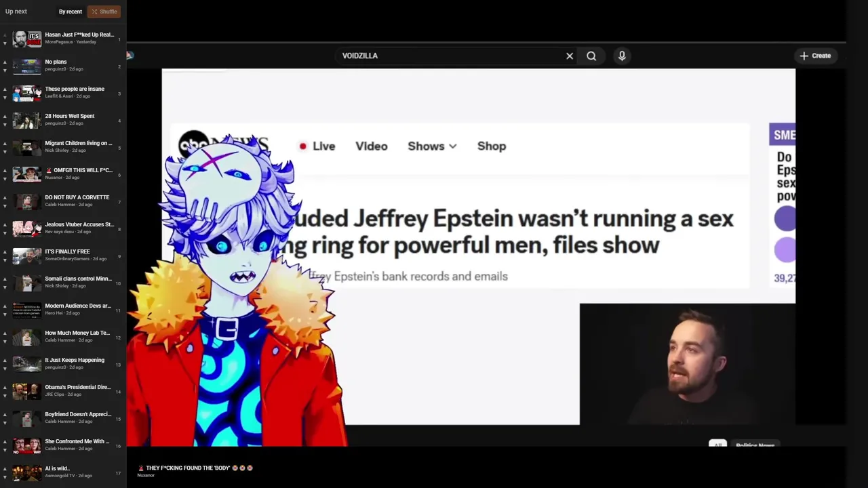Move 'AI is wild..' video up in queue
Viewport: 868px width, 488px height.
(x=5, y=468)
